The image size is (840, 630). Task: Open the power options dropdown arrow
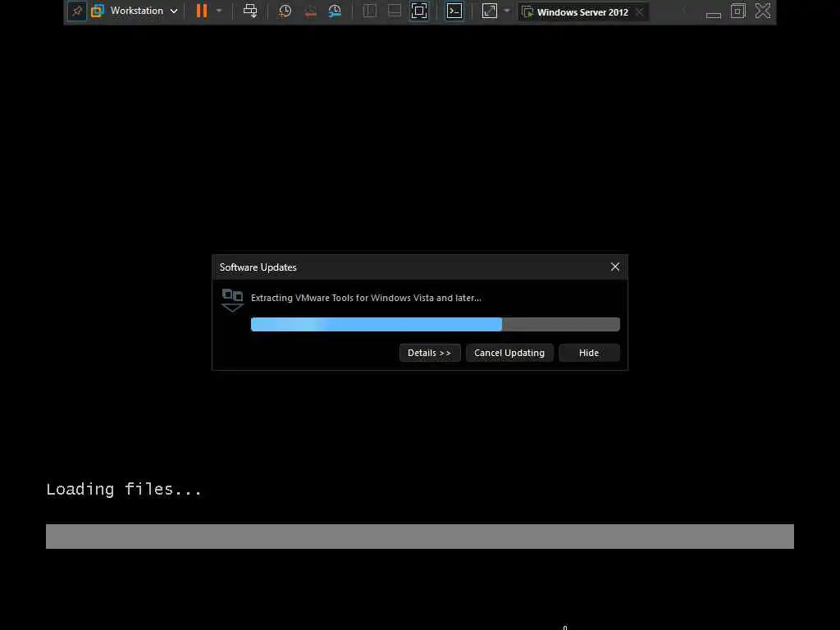pos(219,11)
